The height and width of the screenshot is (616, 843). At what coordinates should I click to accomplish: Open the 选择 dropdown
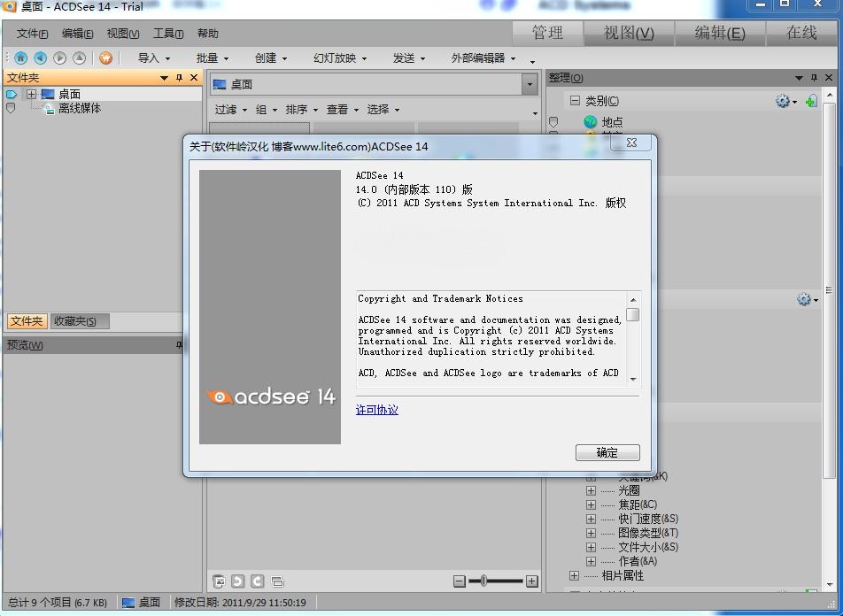[x=383, y=110]
